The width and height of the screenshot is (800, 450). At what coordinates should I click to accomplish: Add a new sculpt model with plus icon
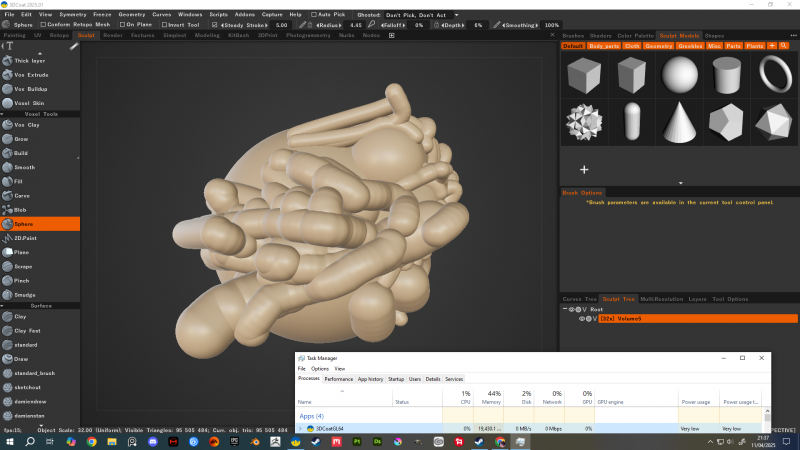point(584,169)
